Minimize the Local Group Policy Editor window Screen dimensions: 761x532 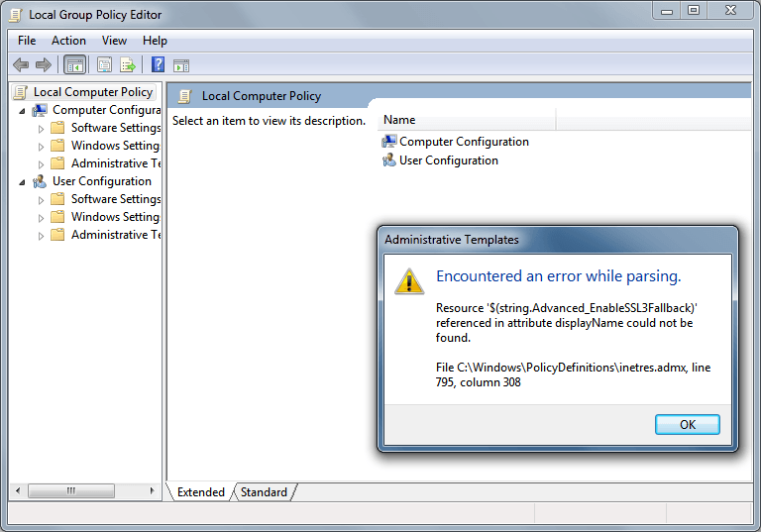667,11
